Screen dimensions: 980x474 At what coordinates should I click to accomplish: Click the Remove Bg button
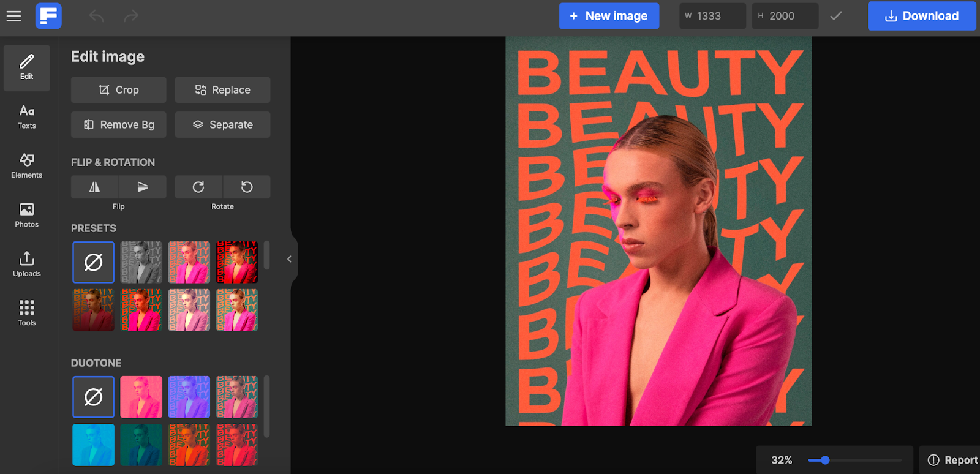click(118, 124)
